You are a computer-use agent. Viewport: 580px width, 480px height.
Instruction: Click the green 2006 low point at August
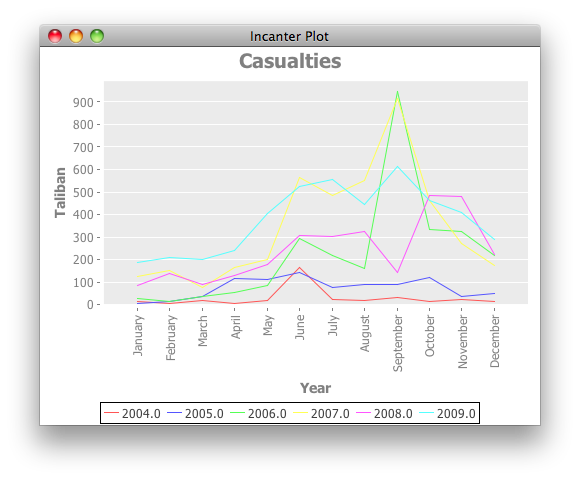tap(365, 268)
